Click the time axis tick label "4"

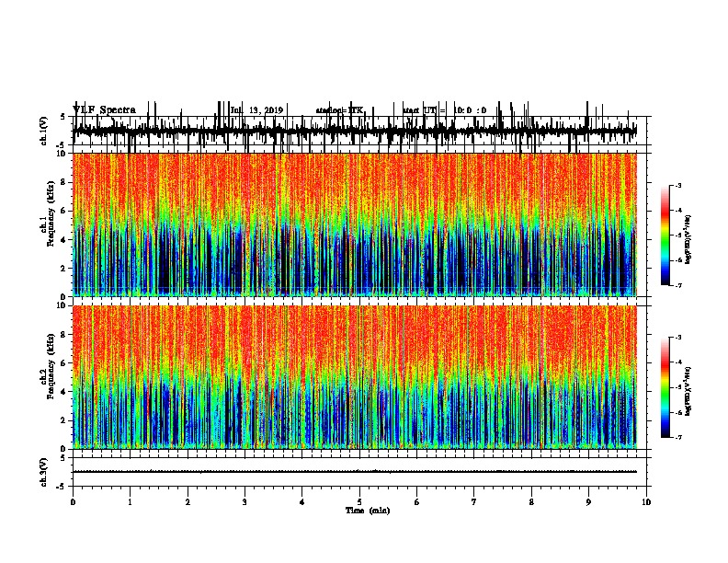pos(302,502)
